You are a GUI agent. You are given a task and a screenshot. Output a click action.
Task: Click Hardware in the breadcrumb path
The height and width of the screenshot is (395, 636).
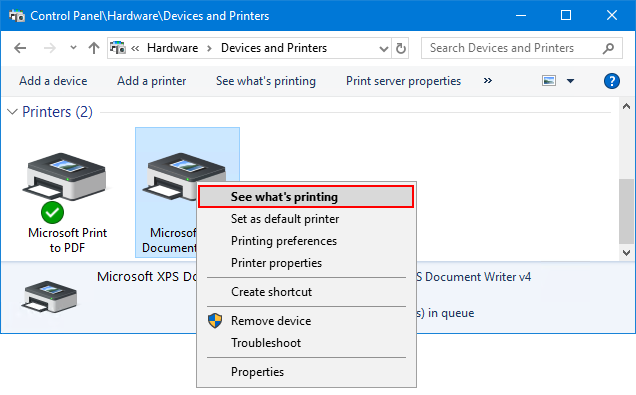[172, 48]
